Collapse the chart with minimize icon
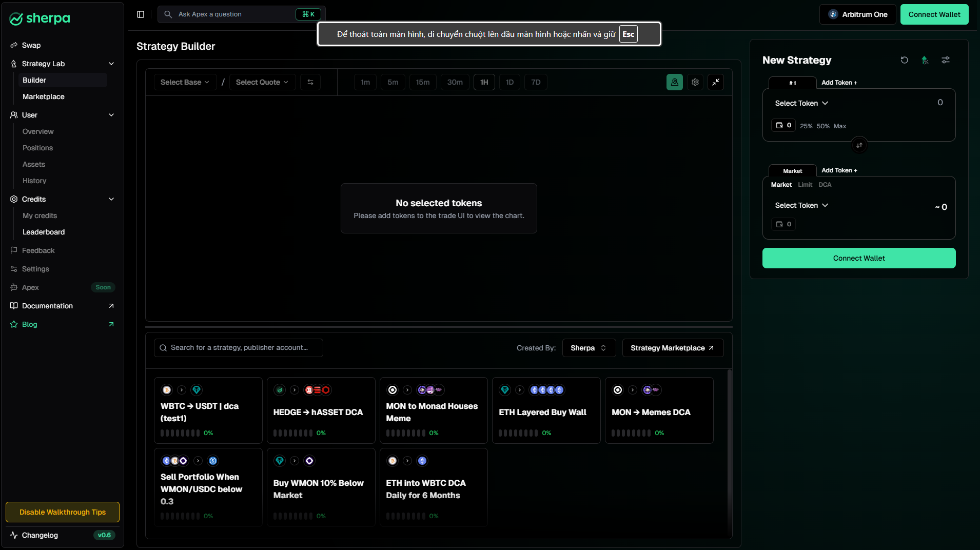Image resolution: width=980 pixels, height=550 pixels. coord(716,82)
